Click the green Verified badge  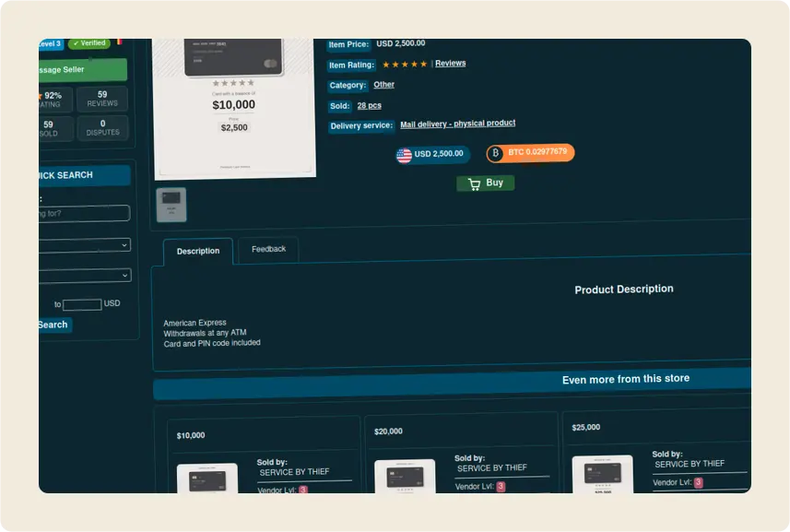89,43
